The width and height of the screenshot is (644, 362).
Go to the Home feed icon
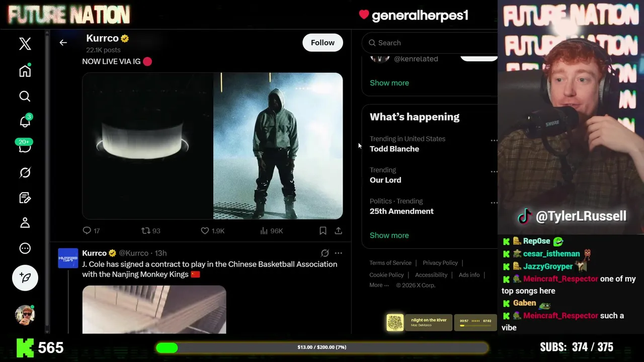click(x=25, y=71)
